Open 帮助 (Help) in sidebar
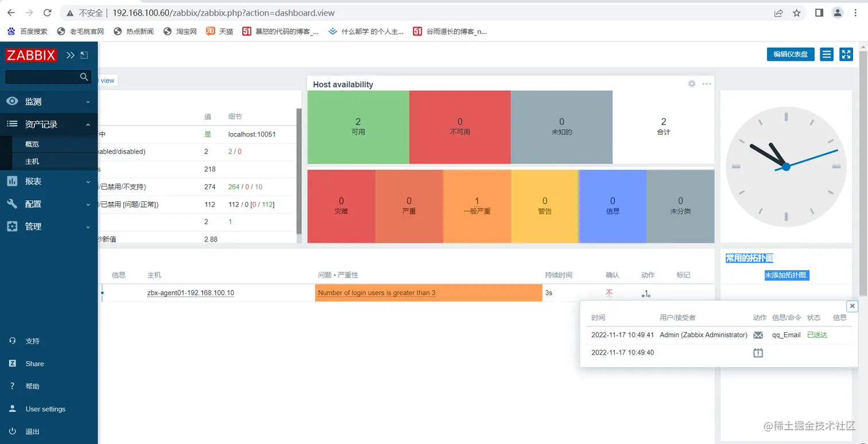This screenshot has width=868, height=444. (33, 386)
